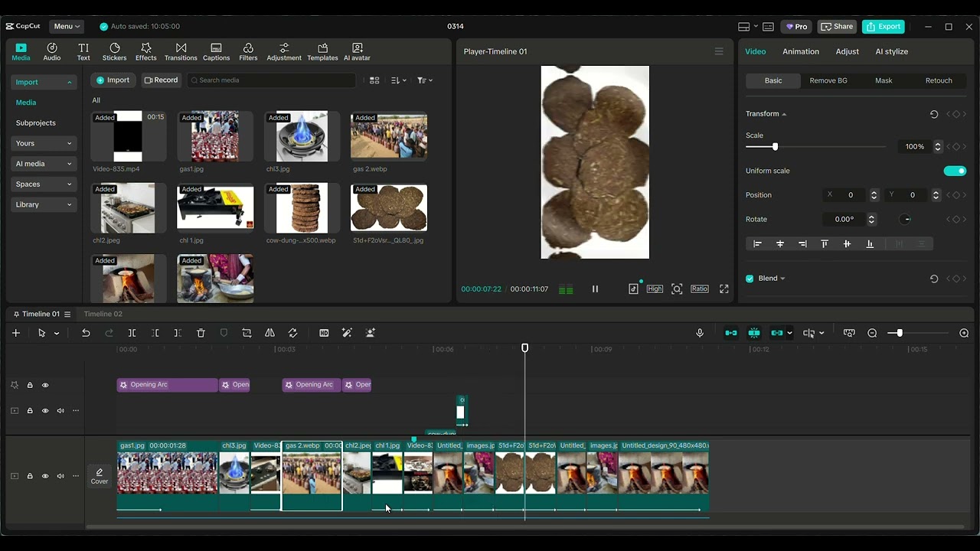Select the Remove BG tab
980x551 pixels.
(828, 80)
